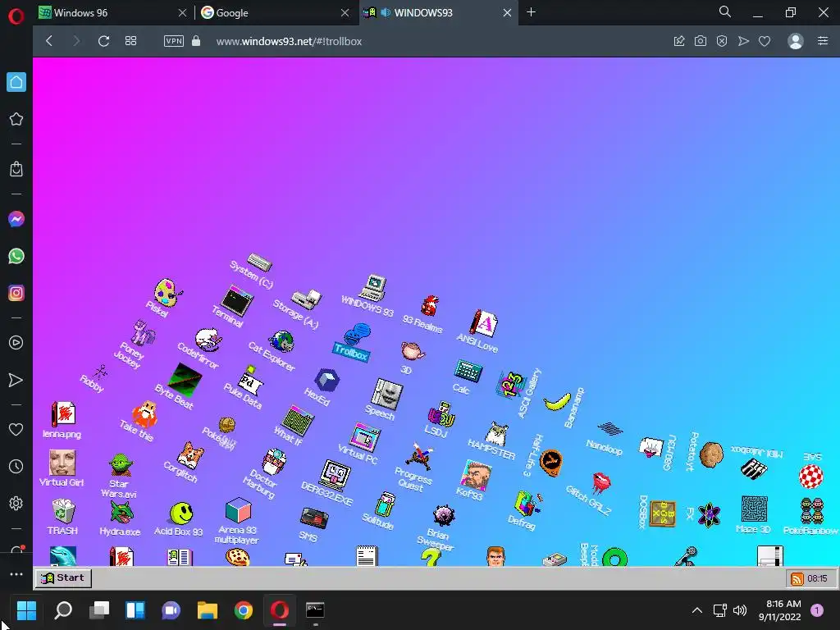This screenshot has height=630, width=840.
Task: Open the WINDOWS 93 computer icon
Action: tap(374, 288)
